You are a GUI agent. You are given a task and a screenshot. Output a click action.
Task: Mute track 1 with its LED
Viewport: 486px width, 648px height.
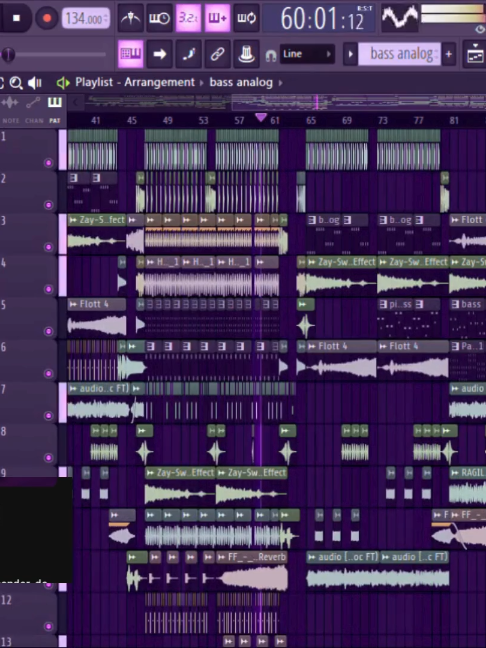coord(48,163)
